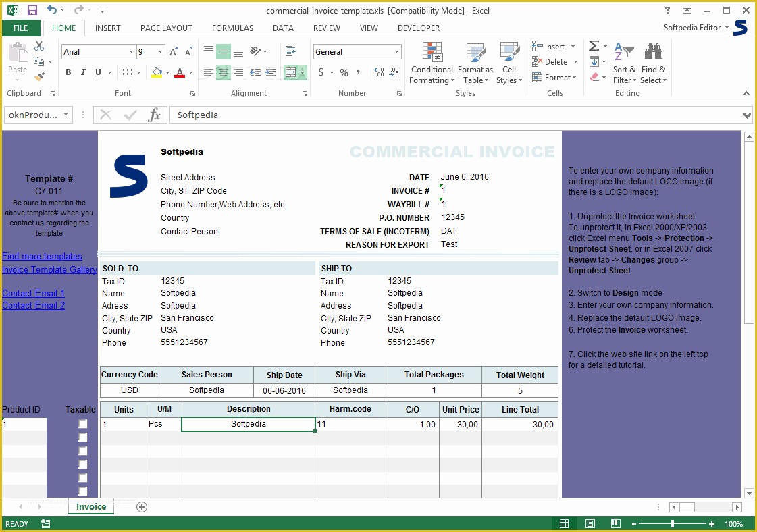Collapse the ribbon arrow
757x532 pixels.
pos(746,93)
